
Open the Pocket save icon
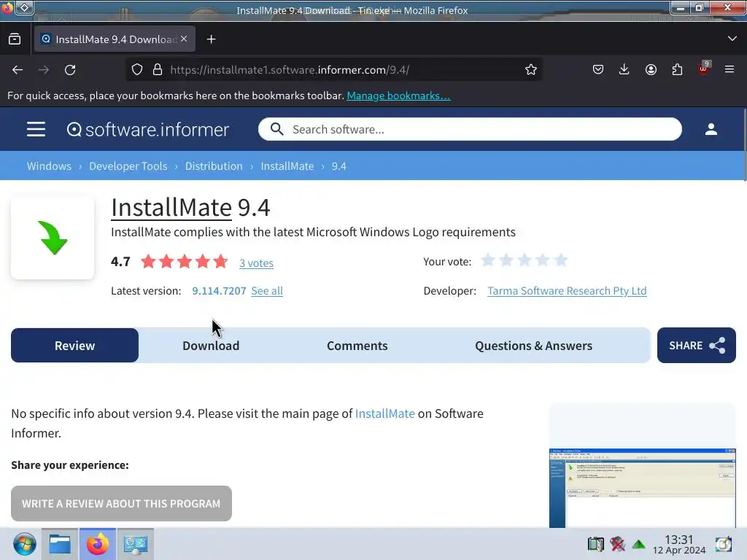coord(598,70)
